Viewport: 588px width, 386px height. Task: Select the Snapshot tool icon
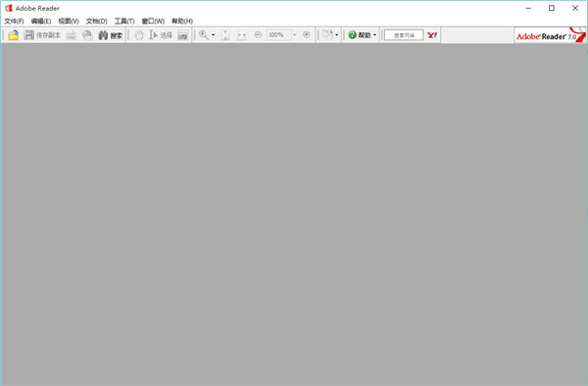(182, 35)
